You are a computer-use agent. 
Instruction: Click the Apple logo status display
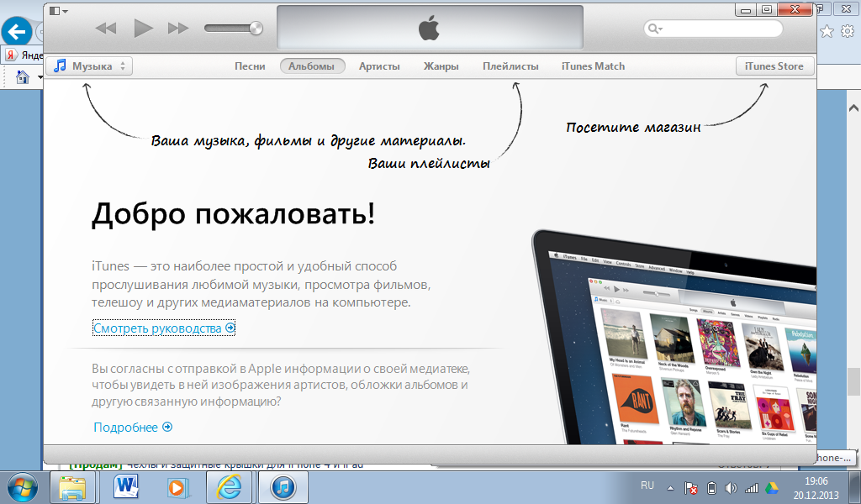coord(430,28)
